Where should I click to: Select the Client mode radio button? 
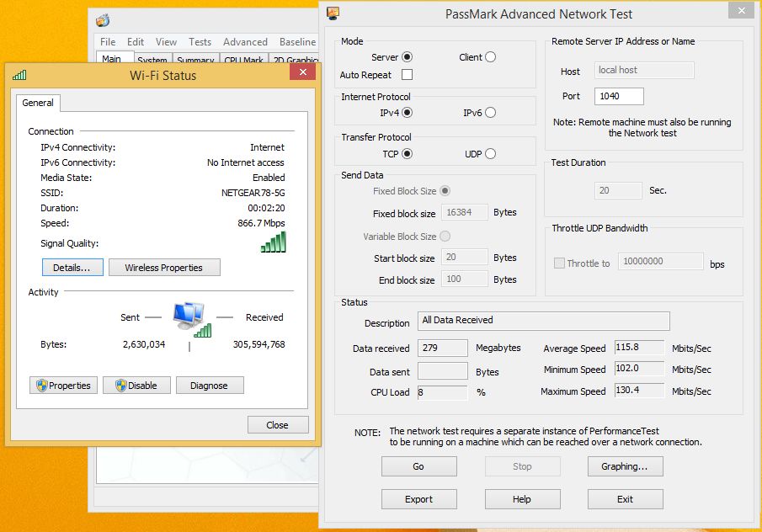[x=490, y=57]
